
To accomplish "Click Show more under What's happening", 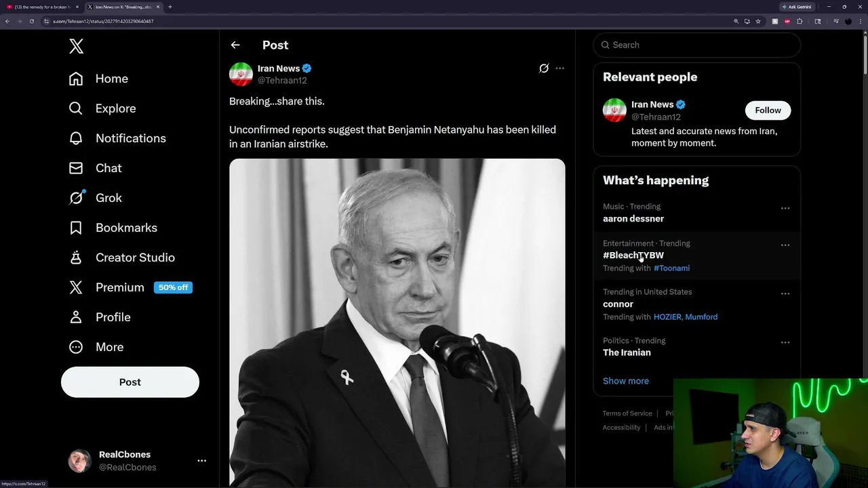I will (x=626, y=381).
